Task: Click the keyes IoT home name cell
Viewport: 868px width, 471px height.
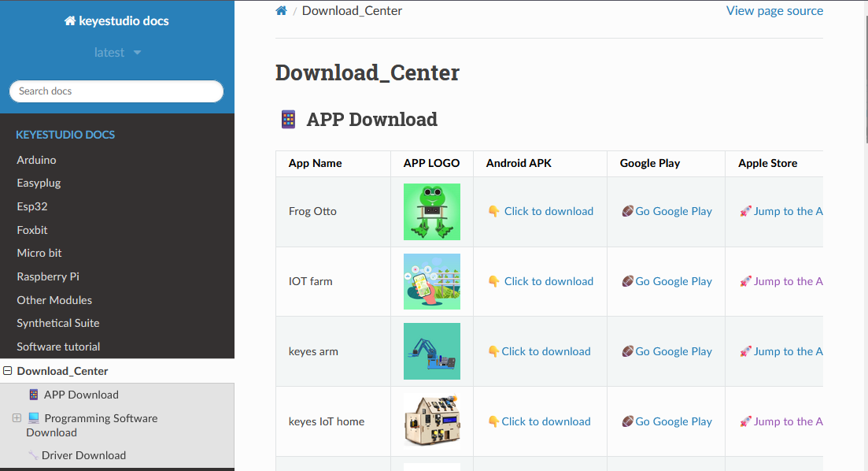Action: click(x=327, y=421)
